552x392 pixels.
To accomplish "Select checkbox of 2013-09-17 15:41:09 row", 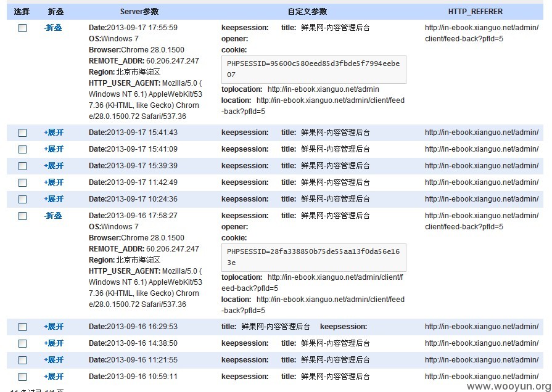I will coord(22,149).
